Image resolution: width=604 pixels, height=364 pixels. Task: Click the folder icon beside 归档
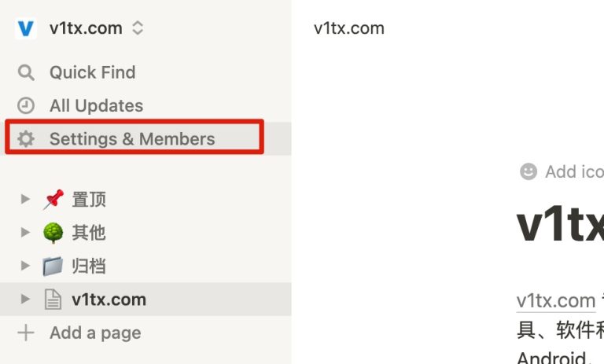pos(53,266)
